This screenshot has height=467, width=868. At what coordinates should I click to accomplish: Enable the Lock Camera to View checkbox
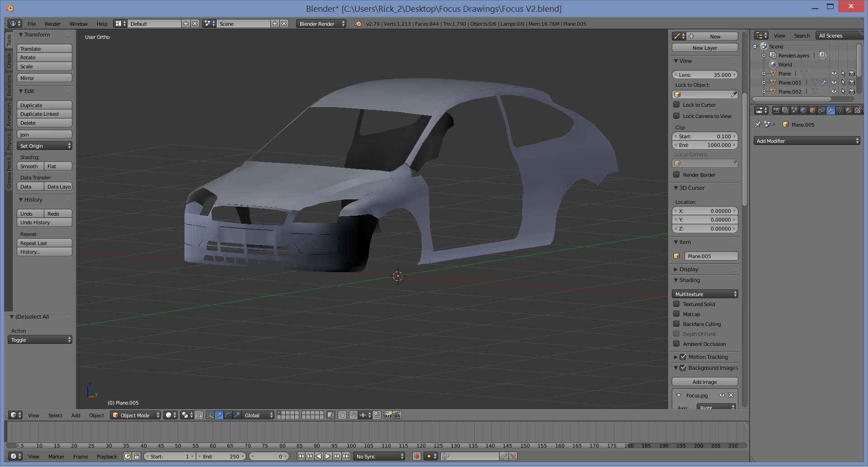(677, 116)
